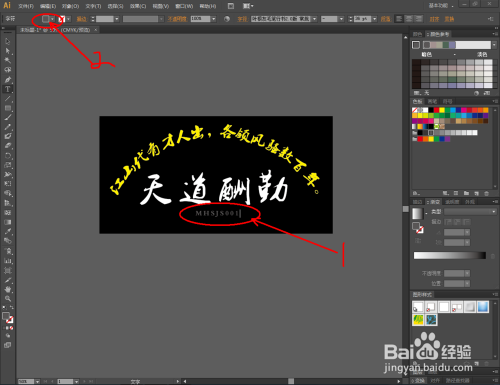Apply the blue graphic style thumbnail
This screenshot has width=500, height=385.
tap(483, 307)
